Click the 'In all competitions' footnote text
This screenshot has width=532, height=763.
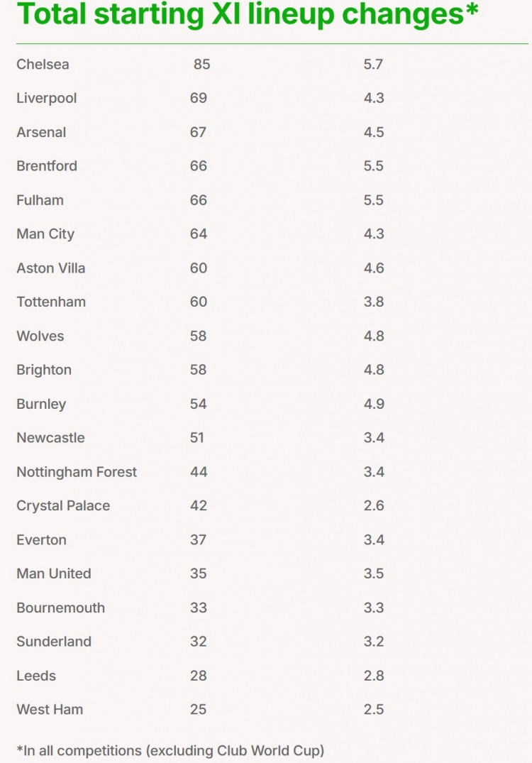(170, 750)
